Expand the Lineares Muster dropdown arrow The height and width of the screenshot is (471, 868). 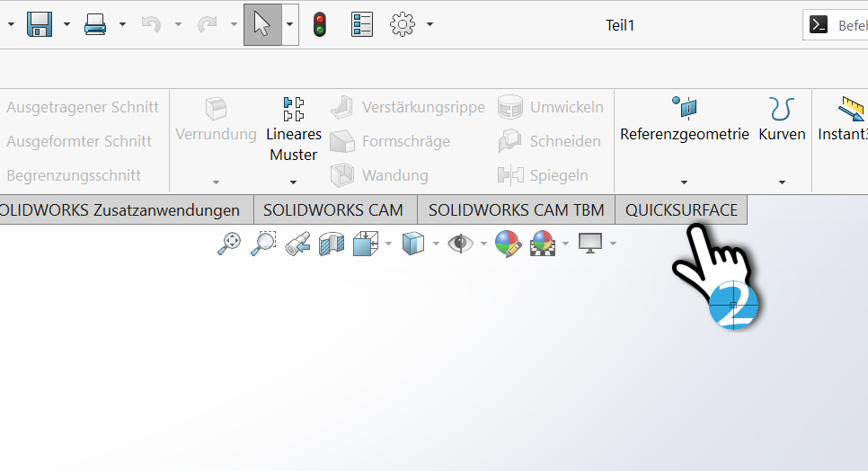294,182
